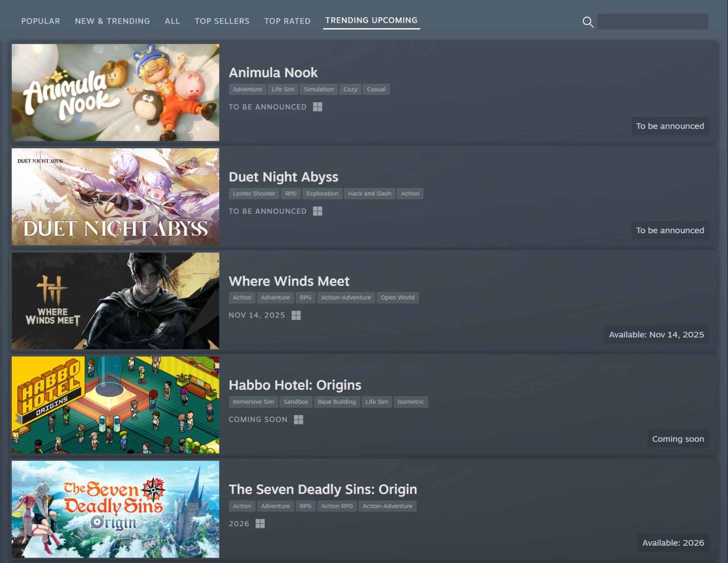Click the Where Winds Meet capsule image
728x563 pixels.
tap(115, 301)
